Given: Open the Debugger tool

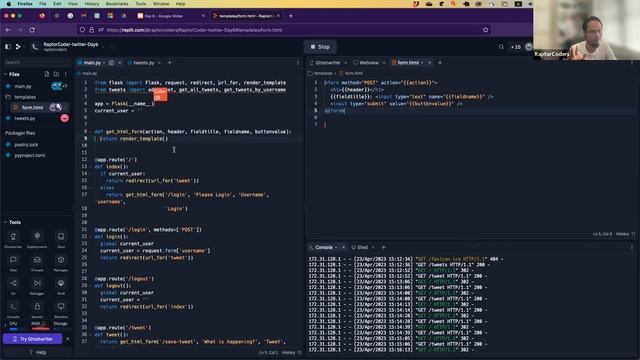Looking at the screenshot, I should 37,286.
